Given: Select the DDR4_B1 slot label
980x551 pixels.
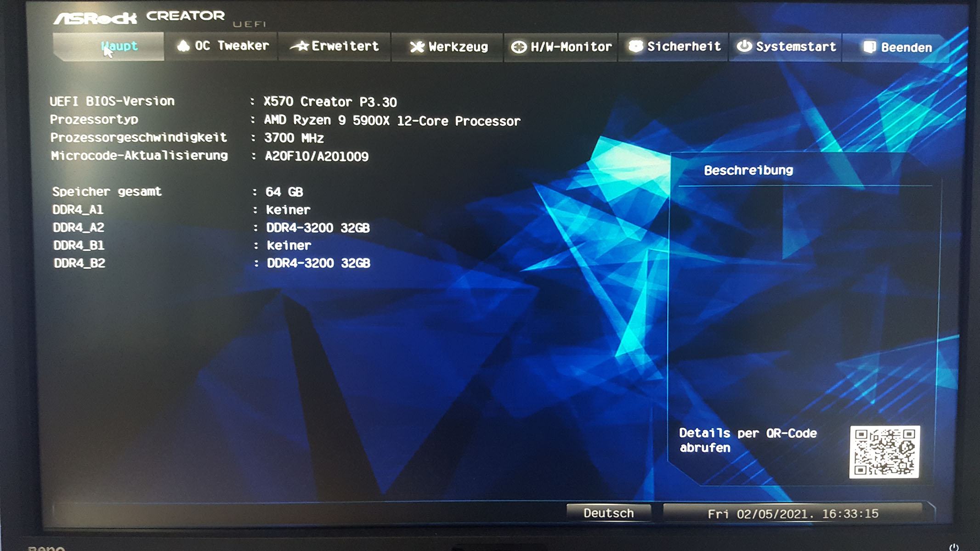Looking at the screenshot, I should click(79, 245).
